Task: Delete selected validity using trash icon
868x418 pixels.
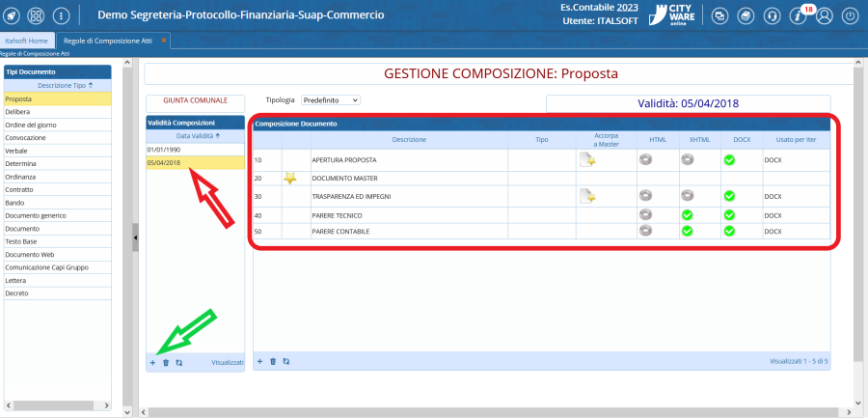Action: click(165, 362)
